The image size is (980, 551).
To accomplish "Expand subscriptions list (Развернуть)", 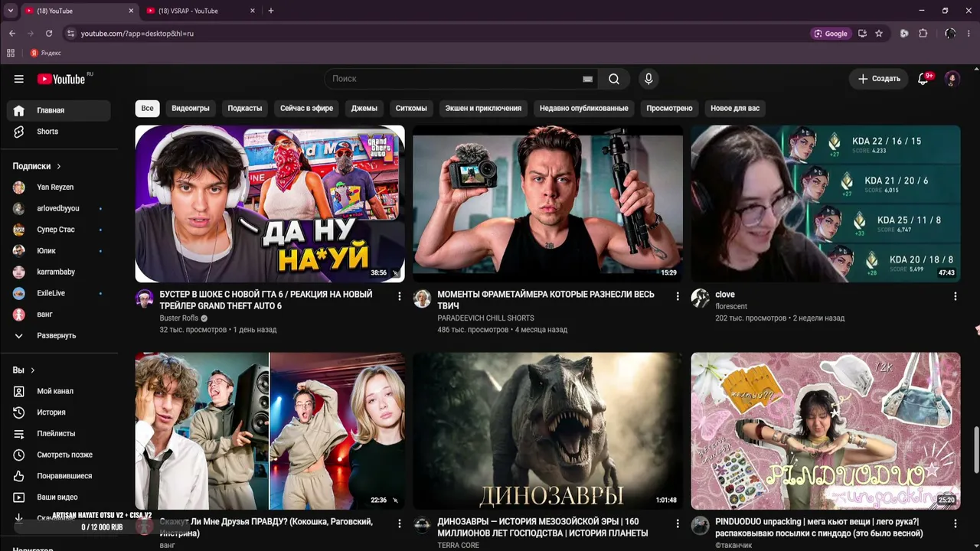I will tap(58, 335).
